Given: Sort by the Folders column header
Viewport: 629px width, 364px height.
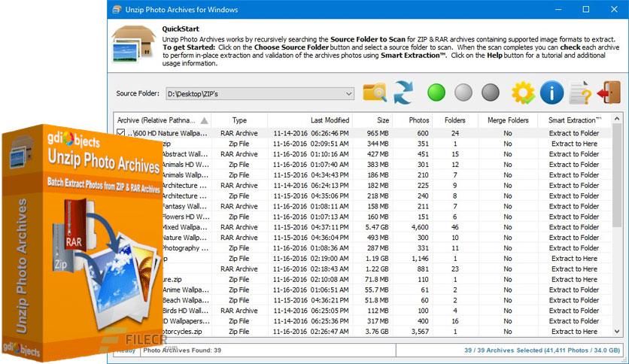Looking at the screenshot, I should 455,120.
